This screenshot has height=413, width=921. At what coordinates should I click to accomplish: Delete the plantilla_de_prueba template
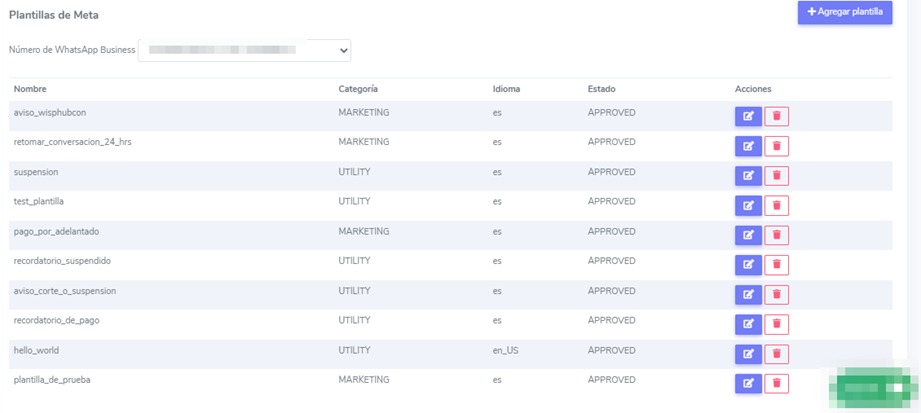click(x=776, y=383)
